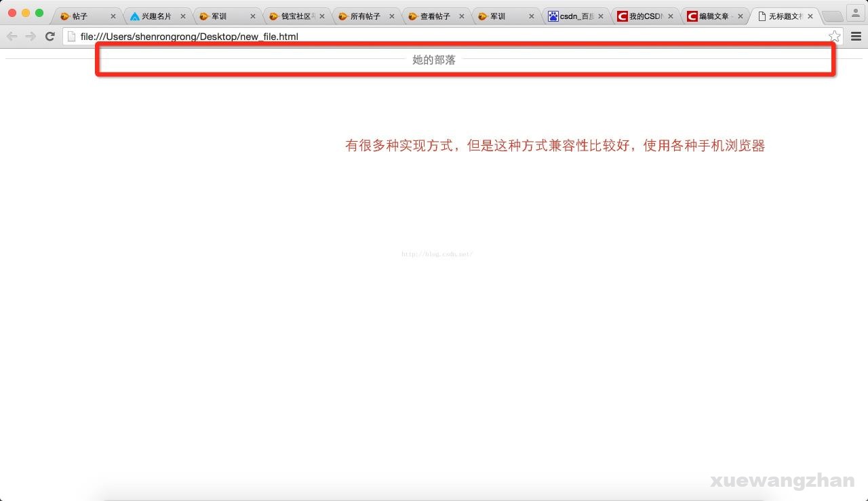The image size is (868, 501).
Task: Close the 查看帖子 tab
Action: click(461, 16)
